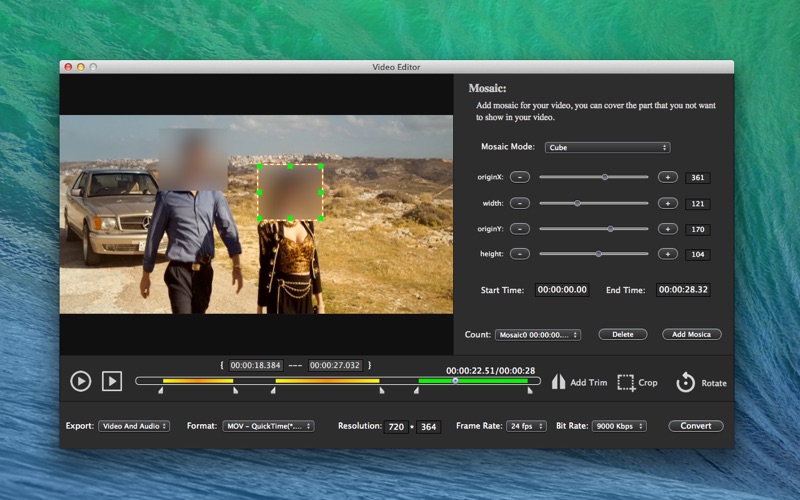Click the Add Trim icon

coord(560,382)
